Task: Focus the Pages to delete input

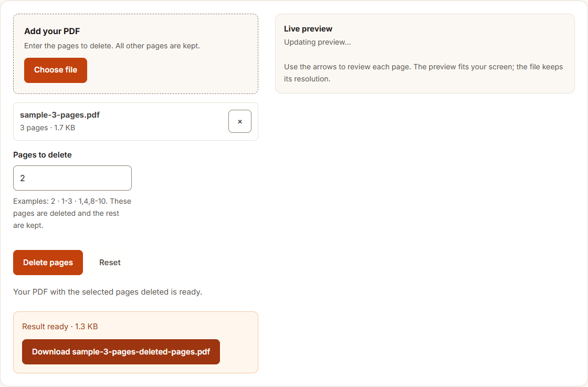Action: point(72,178)
